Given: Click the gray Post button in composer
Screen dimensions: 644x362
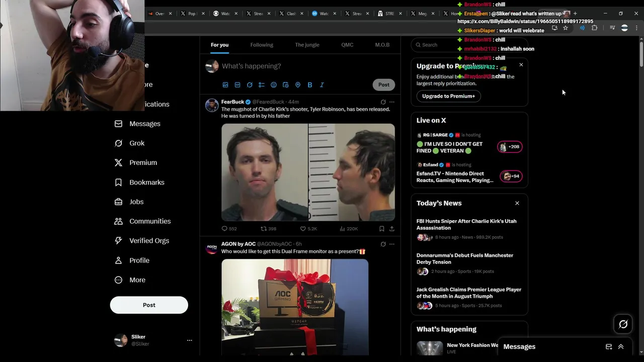Looking at the screenshot, I should 384,84.
